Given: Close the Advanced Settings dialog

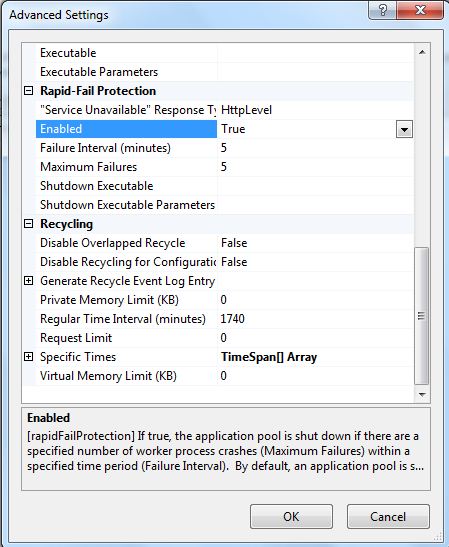Looking at the screenshot, I should tap(421, 10).
